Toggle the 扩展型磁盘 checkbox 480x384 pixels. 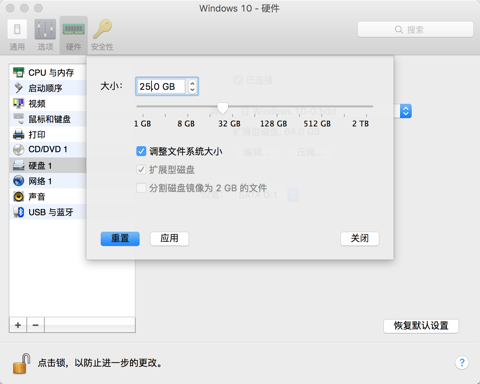(x=141, y=170)
